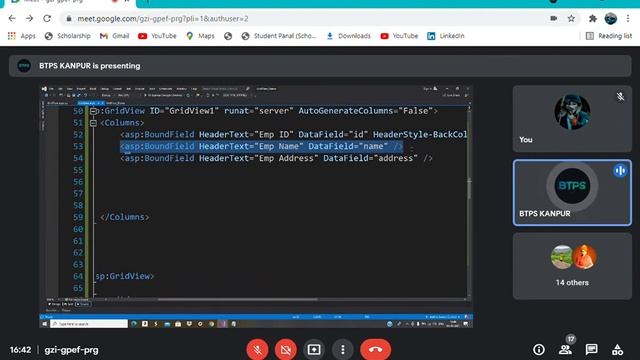Image resolution: width=640 pixels, height=360 pixels.
Task: Open activities icon
Action: tap(618, 349)
